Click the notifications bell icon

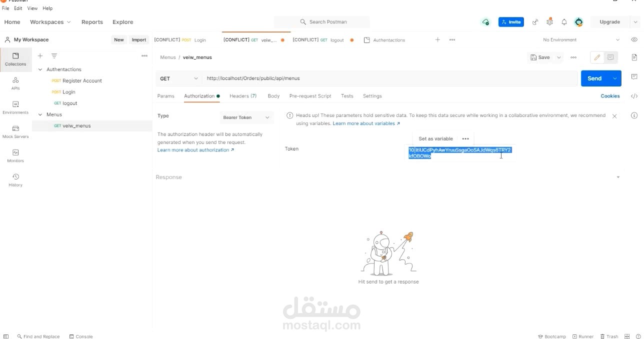tap(564, 22)
